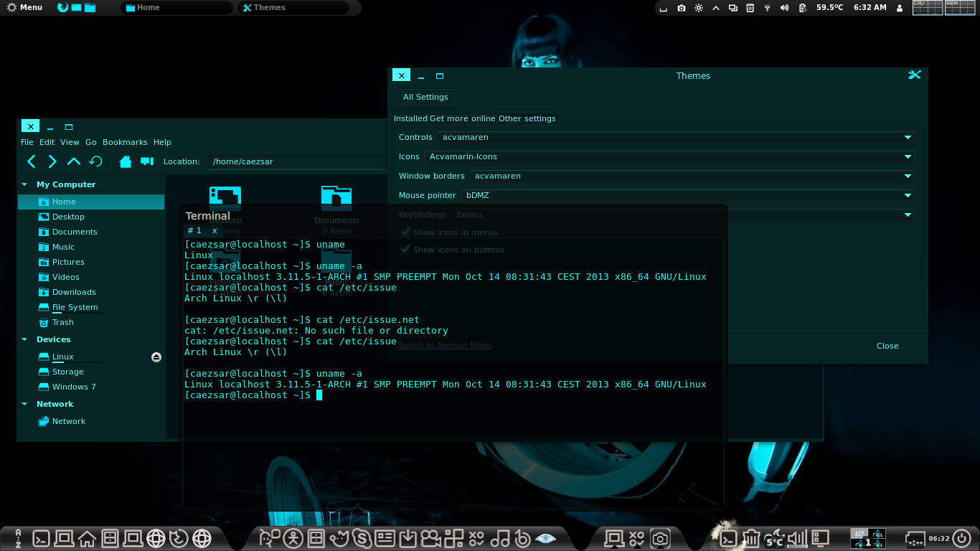Switch to the Home window in the taskbar
980x551 pixels.
tap(177, 8)
